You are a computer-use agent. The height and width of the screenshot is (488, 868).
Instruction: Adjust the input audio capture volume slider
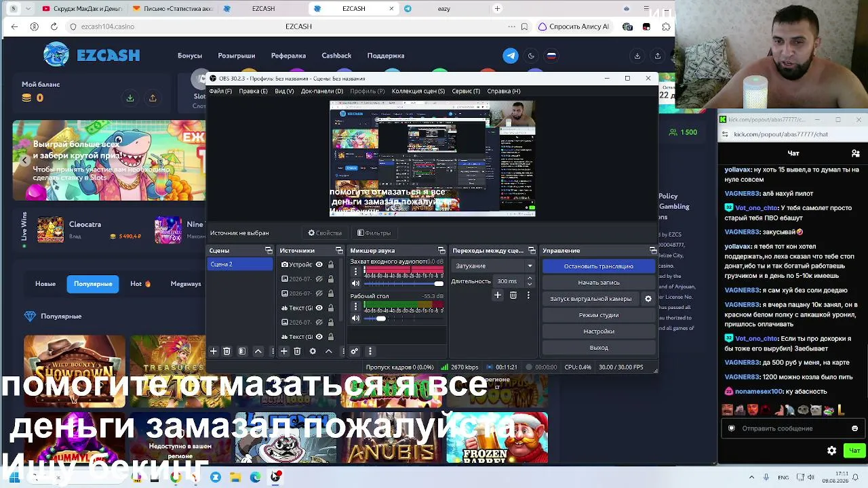[403, 283]
